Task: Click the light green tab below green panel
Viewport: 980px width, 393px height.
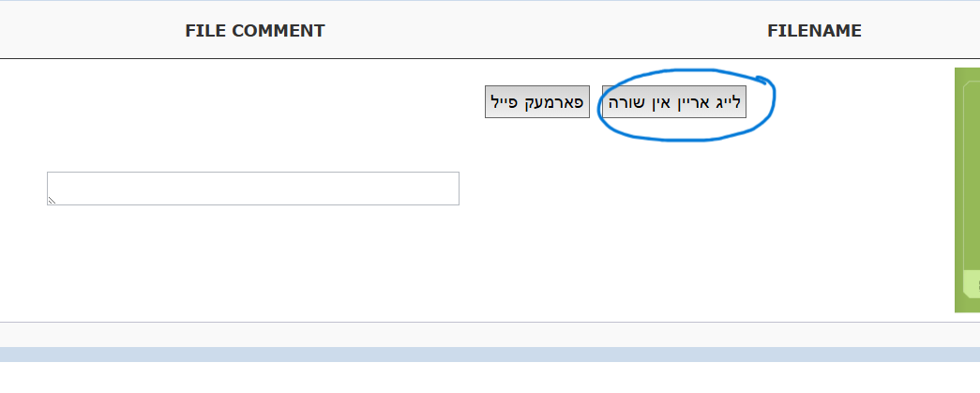Action: [x=970, y=286]
